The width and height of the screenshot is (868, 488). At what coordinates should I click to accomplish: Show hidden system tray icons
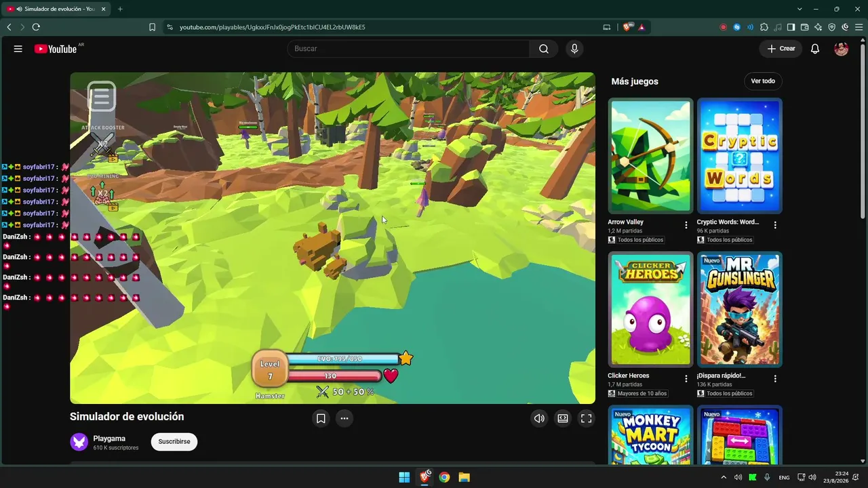tap(724, 477)
